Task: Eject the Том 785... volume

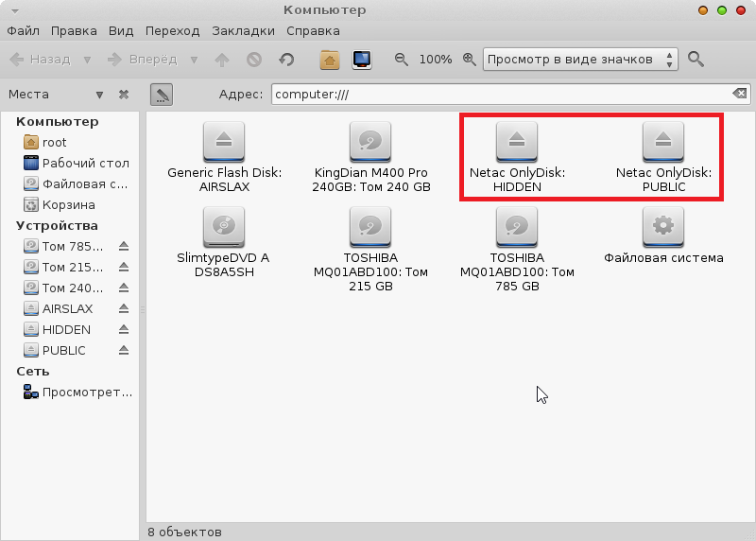Action: click(x=124, y=246)
